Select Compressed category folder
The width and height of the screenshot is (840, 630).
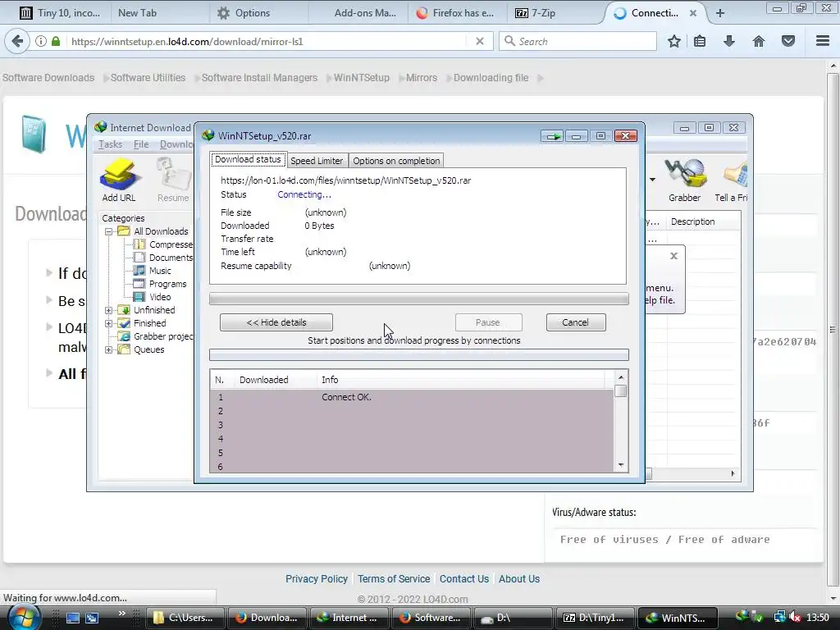(163, 244)
